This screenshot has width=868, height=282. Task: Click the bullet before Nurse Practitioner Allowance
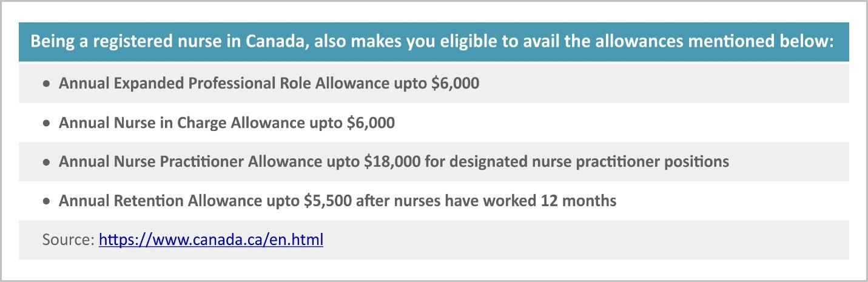[47, 163]
